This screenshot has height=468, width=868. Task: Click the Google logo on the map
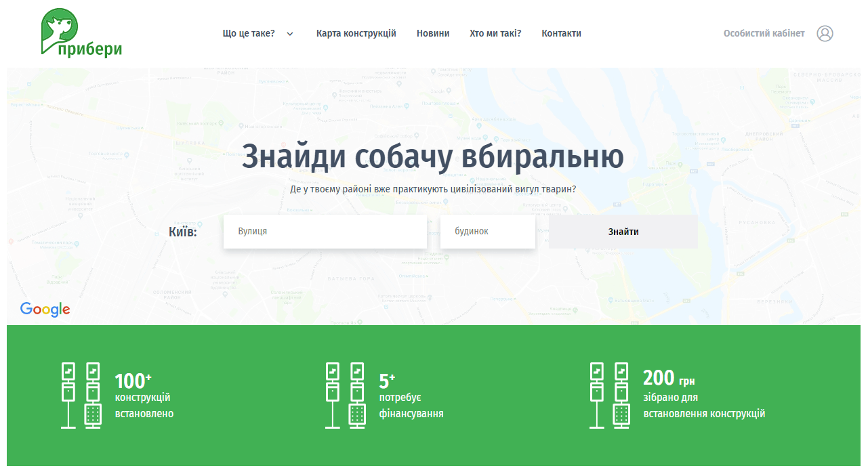coord(45,310)
